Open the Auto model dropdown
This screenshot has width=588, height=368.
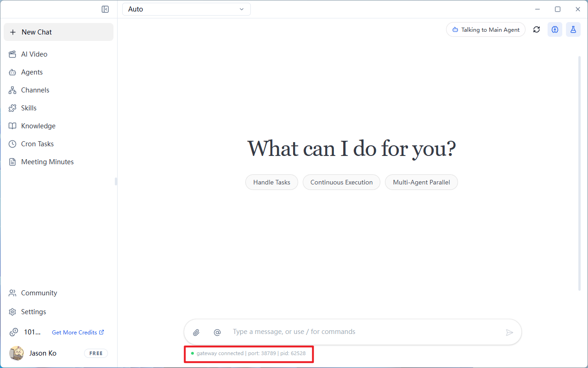(187, 9)
